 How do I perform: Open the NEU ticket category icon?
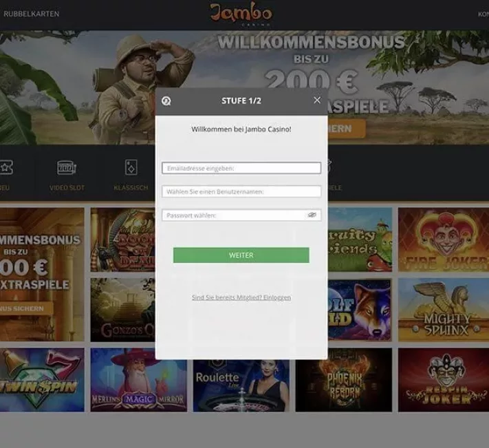tap(6, 167)
